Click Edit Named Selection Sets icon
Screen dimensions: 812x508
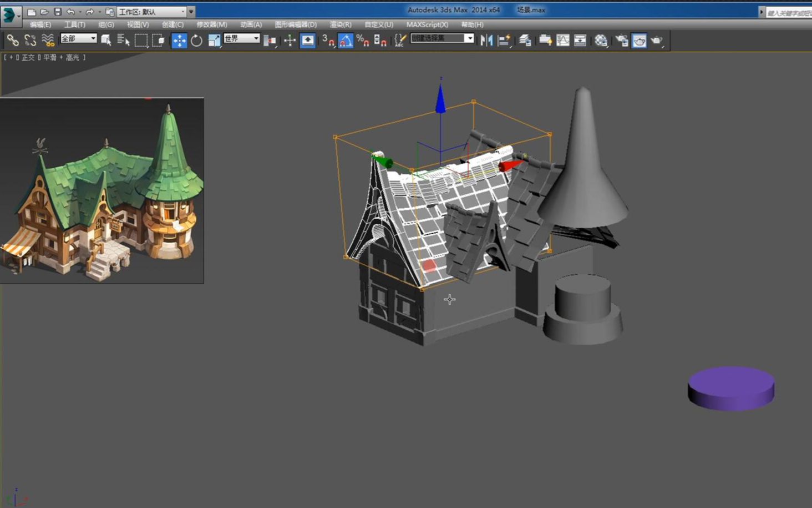(399, 40)
